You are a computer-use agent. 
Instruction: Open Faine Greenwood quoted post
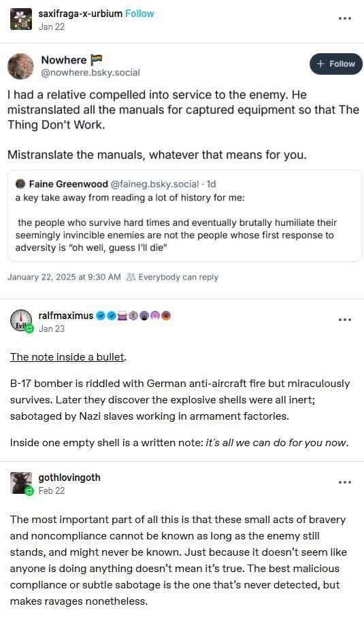(184, 216)
